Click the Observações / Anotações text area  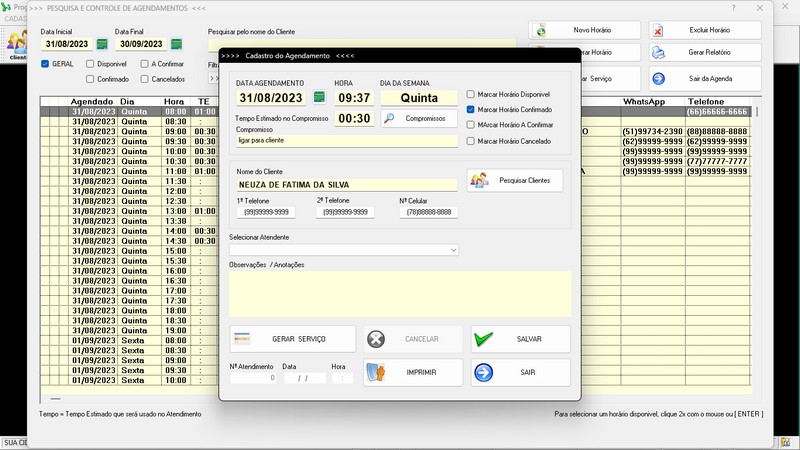pyautogui.click(x=400, y=294)
